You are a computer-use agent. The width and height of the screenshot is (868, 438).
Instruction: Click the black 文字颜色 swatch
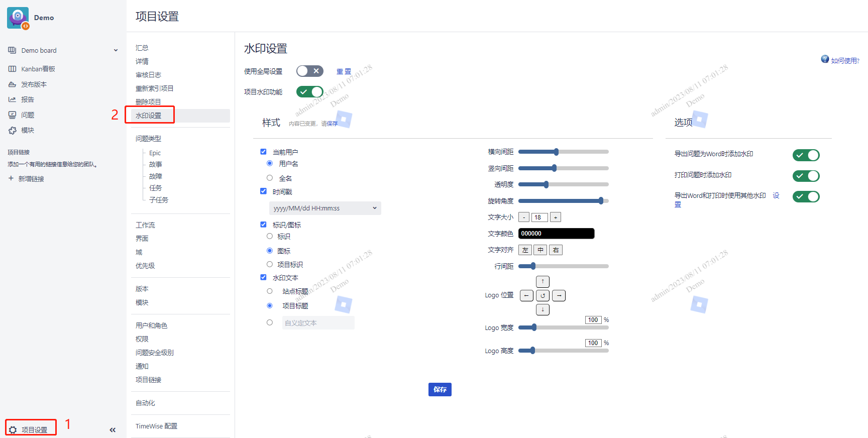coord(556,234)
